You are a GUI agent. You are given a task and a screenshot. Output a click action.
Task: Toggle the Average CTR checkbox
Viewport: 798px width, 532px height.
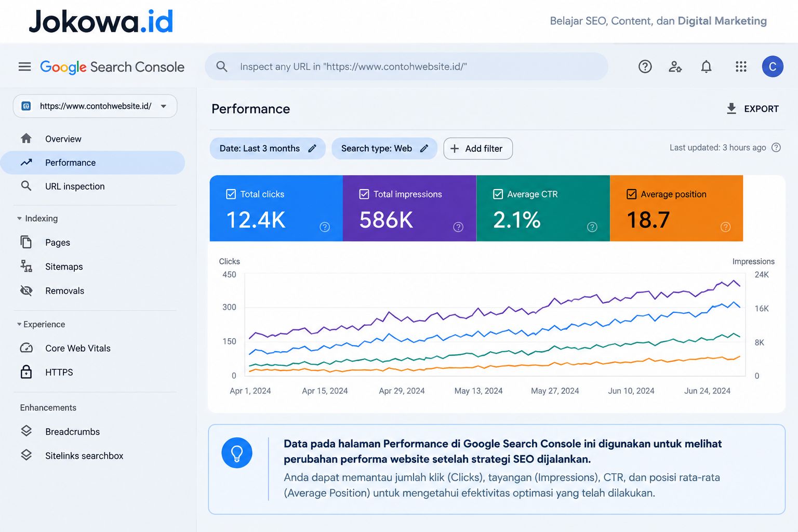pos(498,194)
